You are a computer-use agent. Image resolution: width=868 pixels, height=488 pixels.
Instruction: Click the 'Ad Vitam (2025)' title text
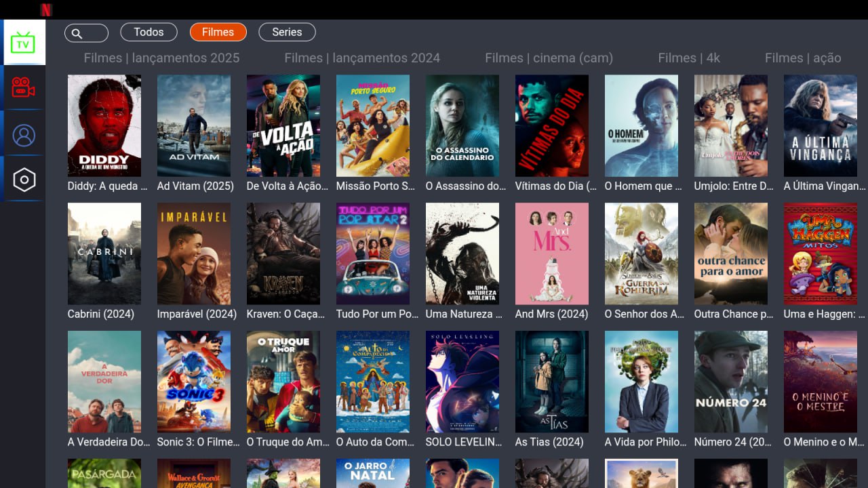click(195, 186)
